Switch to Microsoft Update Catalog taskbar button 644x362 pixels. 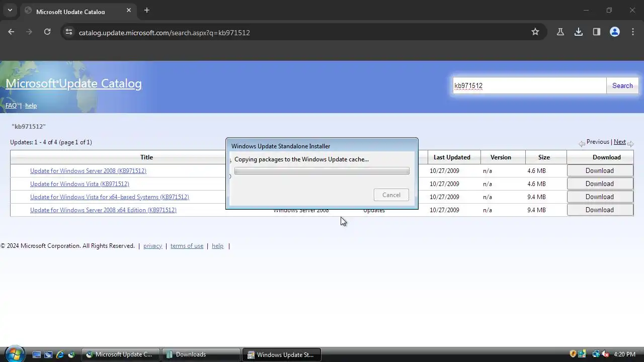[120, 354]
